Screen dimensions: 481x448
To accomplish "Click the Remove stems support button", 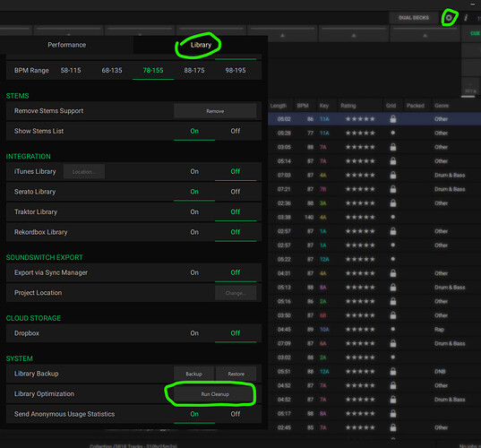I will coord(215,111).
